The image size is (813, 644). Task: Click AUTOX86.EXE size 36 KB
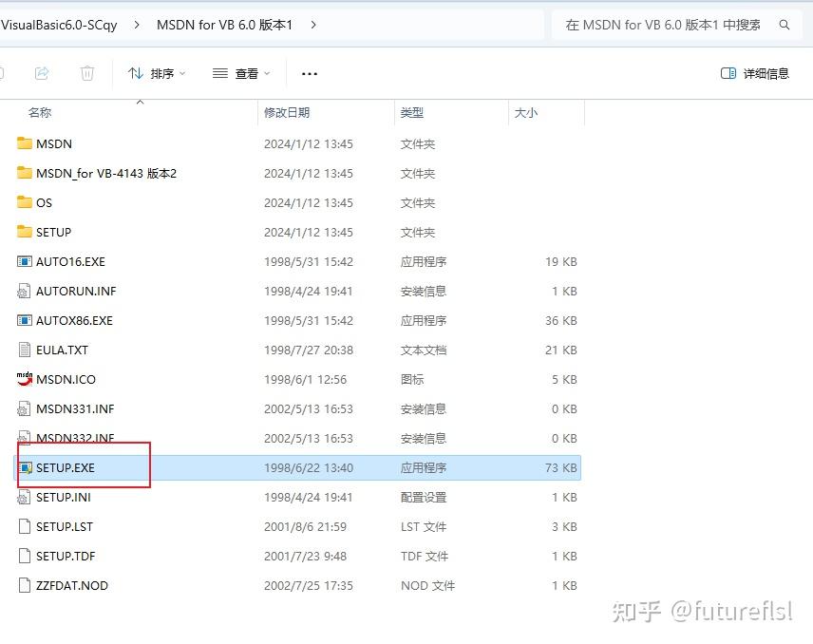click(x=561, y=321)
